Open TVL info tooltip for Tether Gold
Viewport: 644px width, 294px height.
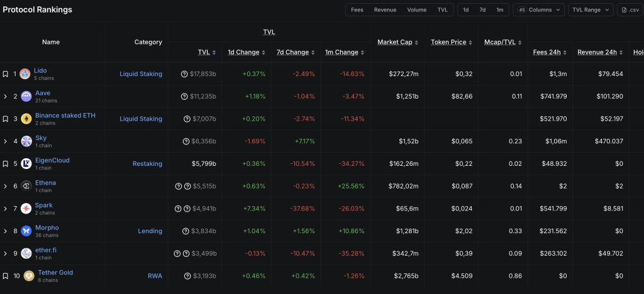coord(187,276)
